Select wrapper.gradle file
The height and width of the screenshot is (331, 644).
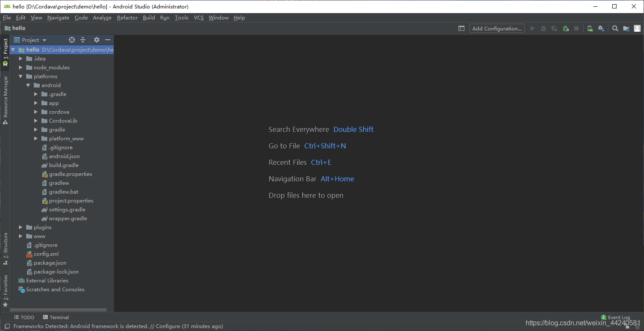click(64, 218)
